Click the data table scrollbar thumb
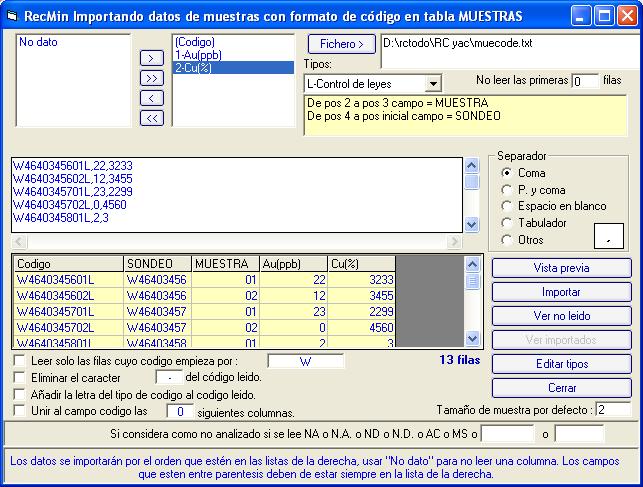This screenshot has width=643, height=487. coord(472,281)
